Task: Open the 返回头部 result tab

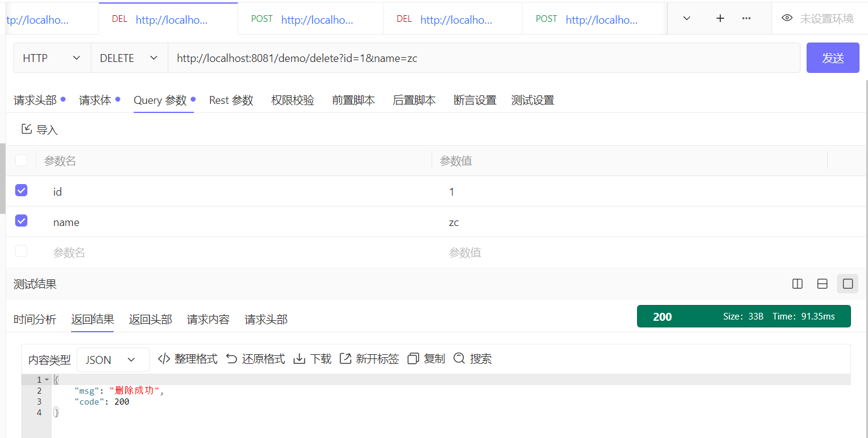Action: click(150, 320)
